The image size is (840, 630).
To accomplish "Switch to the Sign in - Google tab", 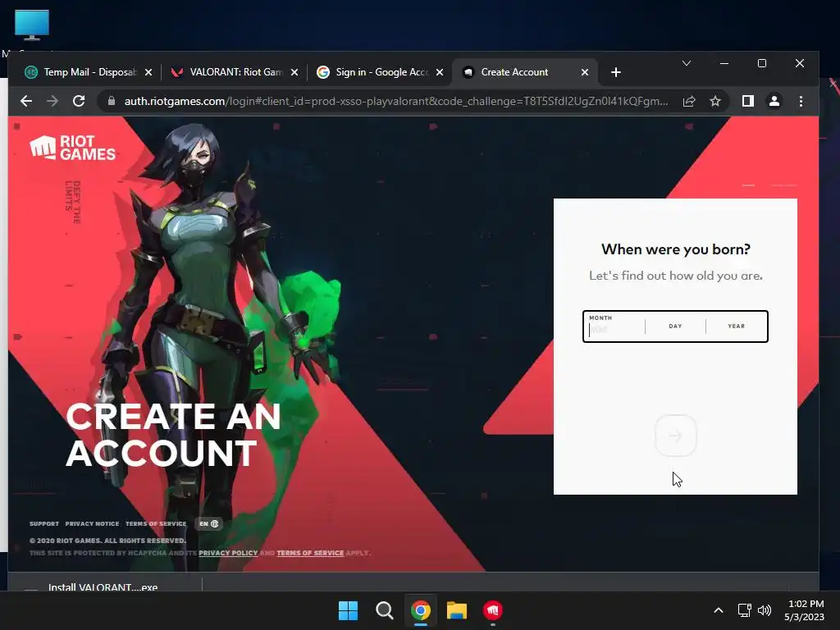I will [379, 72].
